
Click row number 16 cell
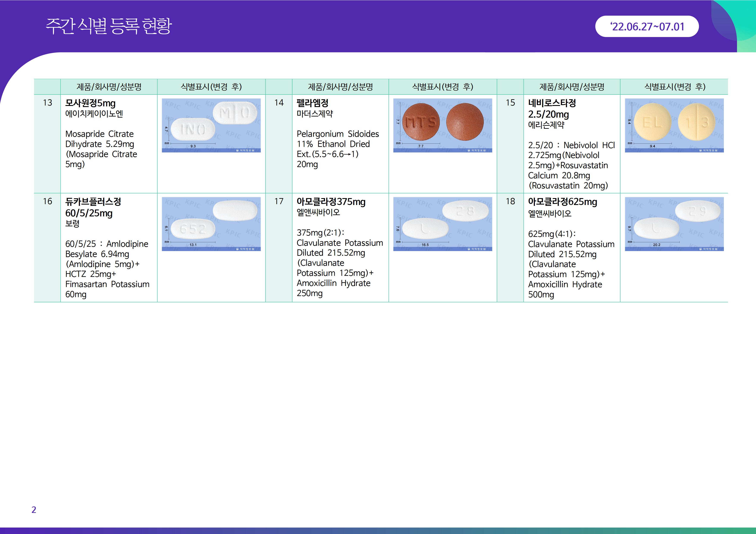(47, 201)
